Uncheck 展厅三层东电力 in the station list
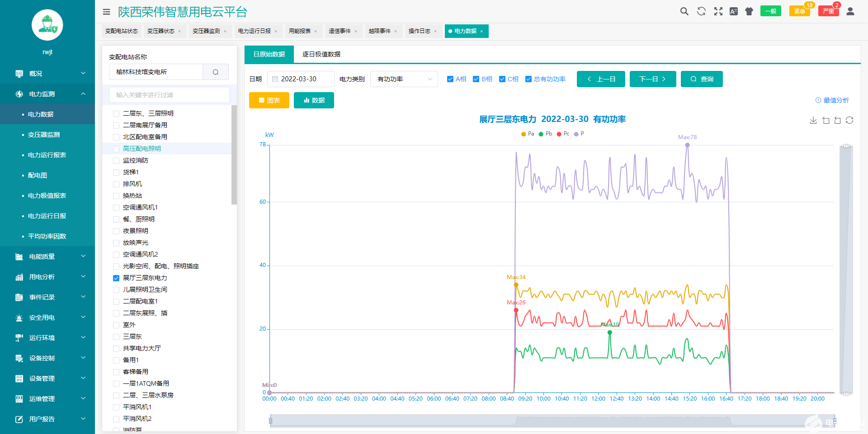This screenshot has width=868, height=434. (x=116, y=278)
